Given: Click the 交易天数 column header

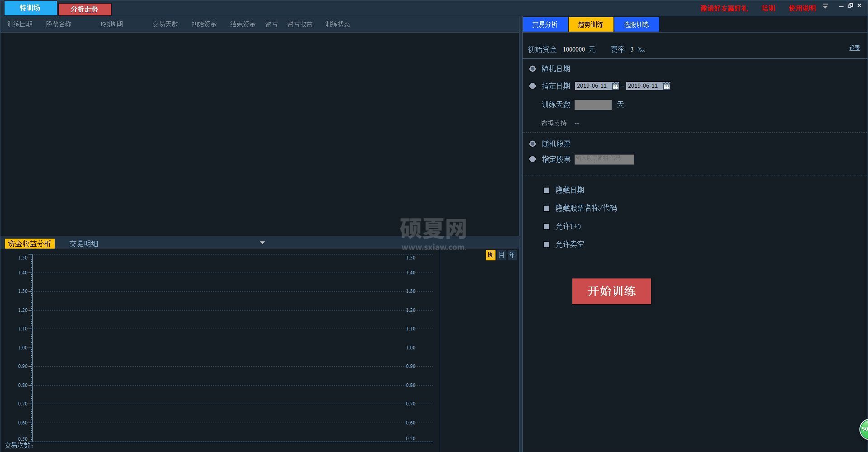Looking at the screenshot, I should (165, 24).
